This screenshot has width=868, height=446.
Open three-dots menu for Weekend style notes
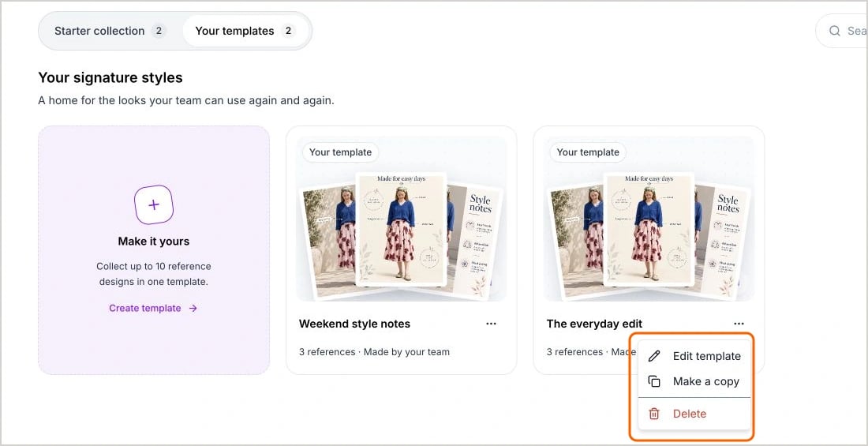point(491,324)
